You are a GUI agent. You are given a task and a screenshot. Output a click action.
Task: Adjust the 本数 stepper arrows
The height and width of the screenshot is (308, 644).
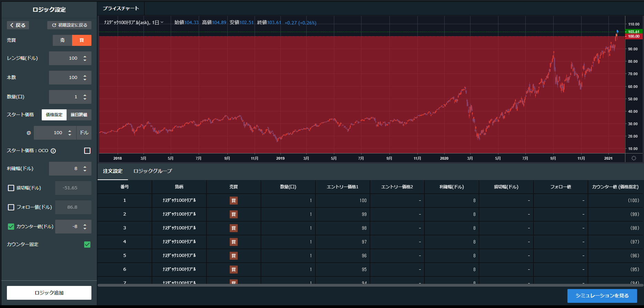point(85,78)
